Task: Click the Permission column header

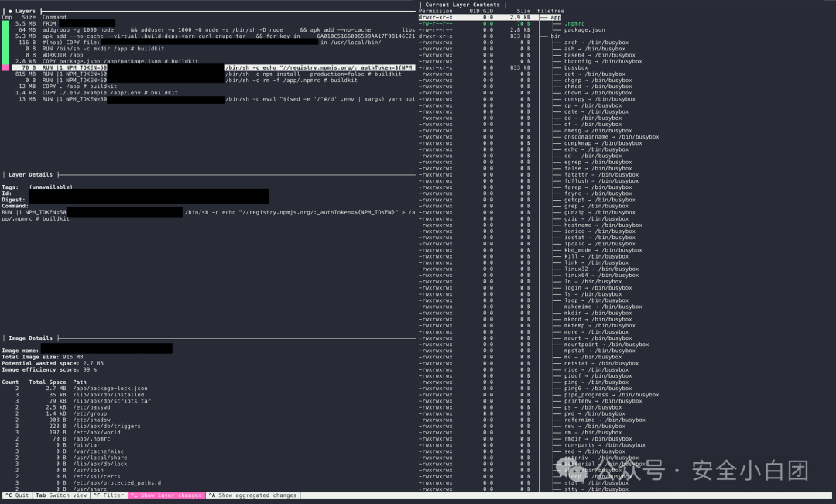Action: click(x=436, y=11)
